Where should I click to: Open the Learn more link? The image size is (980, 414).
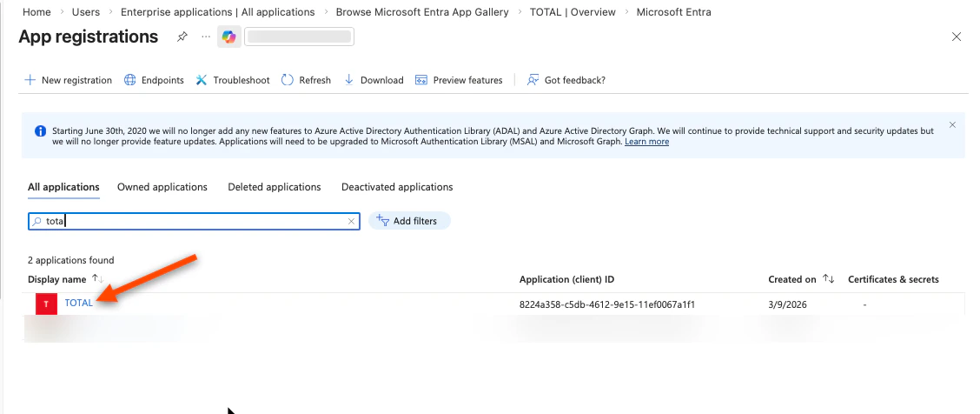coord(647,142)
